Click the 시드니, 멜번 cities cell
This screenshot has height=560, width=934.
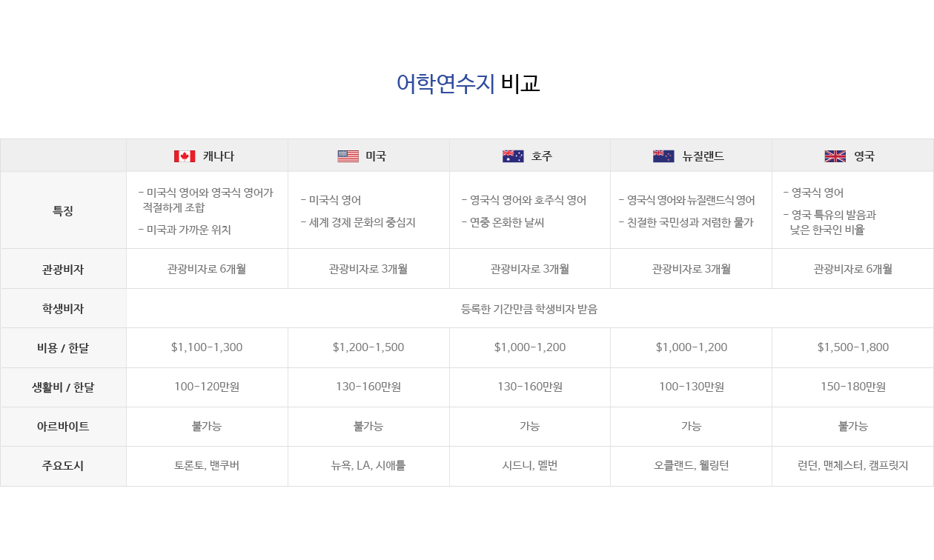(530, 466)
